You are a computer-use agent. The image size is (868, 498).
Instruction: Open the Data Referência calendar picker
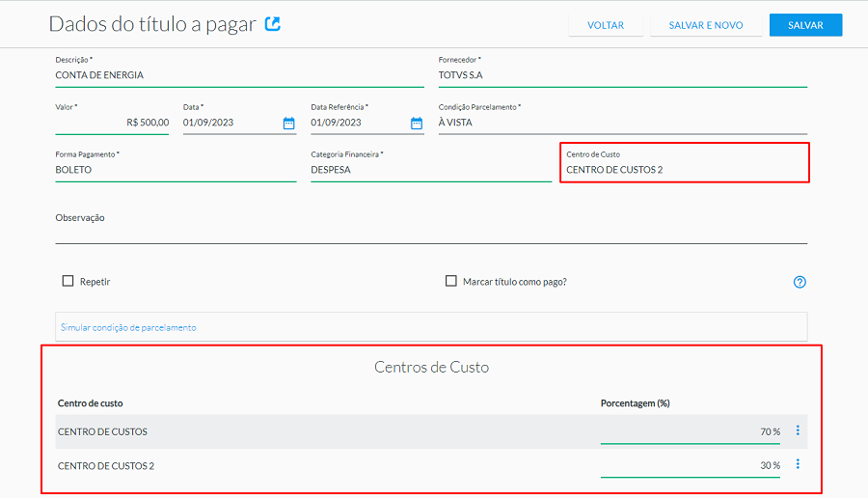tap(417, 123)
